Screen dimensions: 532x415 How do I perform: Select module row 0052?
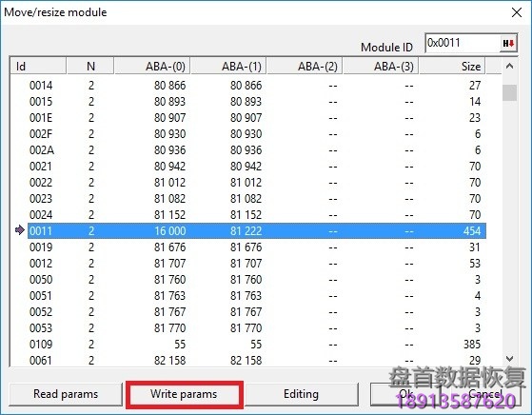pos(257,312)
